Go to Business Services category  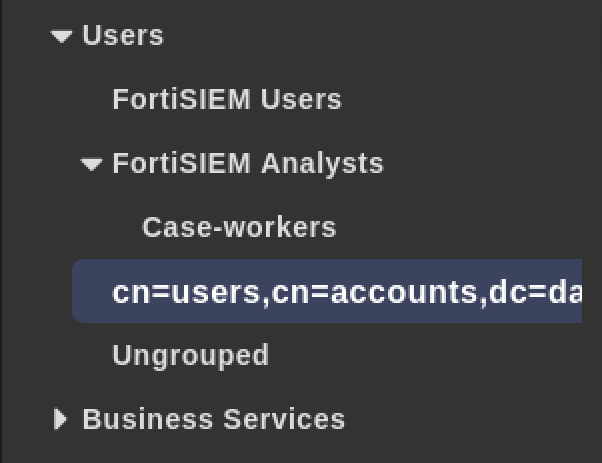tap(213, 419)
